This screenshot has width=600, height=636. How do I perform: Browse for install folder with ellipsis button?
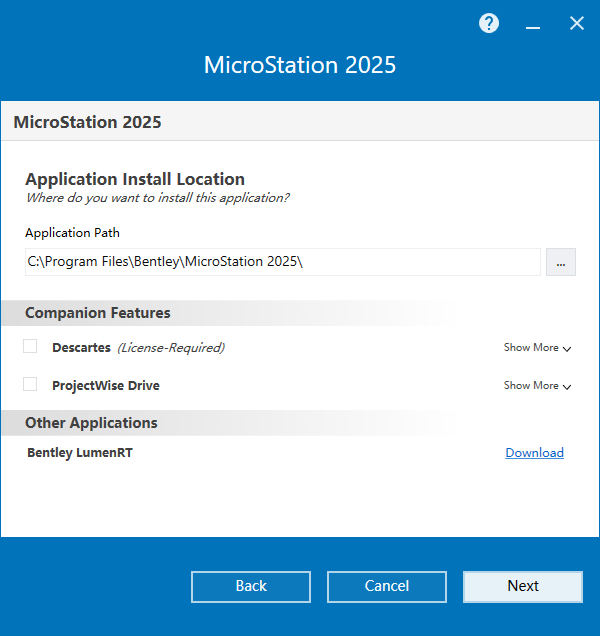[x=560, y=262]
